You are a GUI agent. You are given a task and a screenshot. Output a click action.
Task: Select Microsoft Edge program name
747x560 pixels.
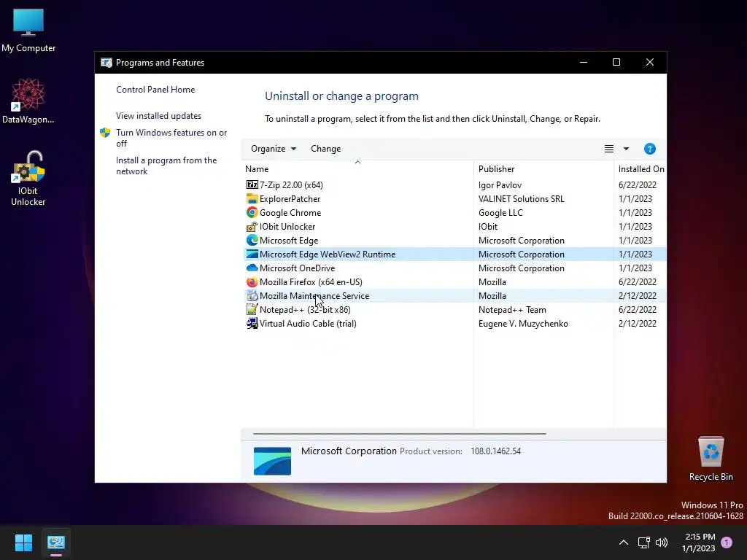click(x=289, y=241)
